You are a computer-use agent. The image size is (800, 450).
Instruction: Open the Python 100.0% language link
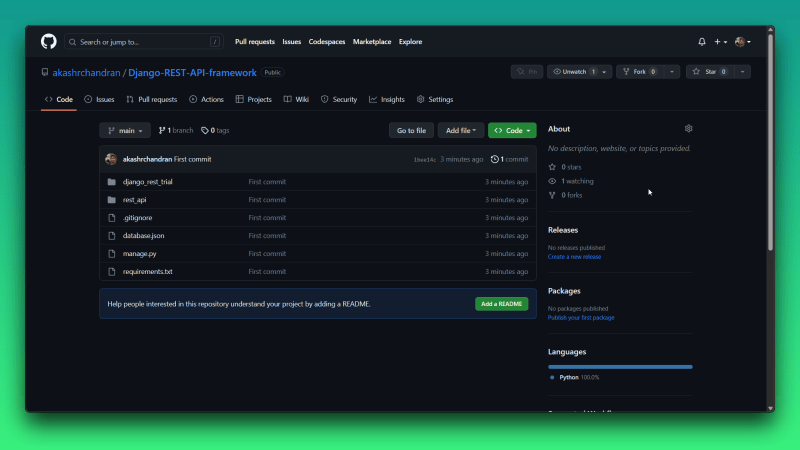574,378
